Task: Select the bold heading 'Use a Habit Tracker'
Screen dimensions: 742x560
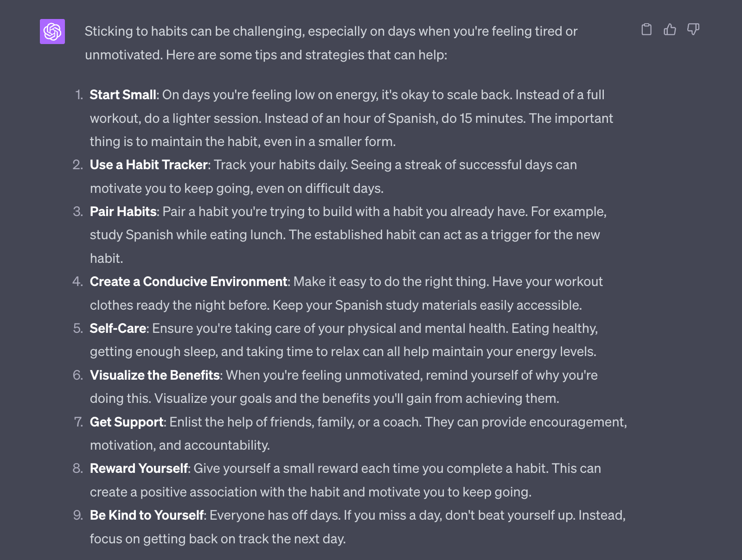Action: pyautogui.click(x=148, y=165)
